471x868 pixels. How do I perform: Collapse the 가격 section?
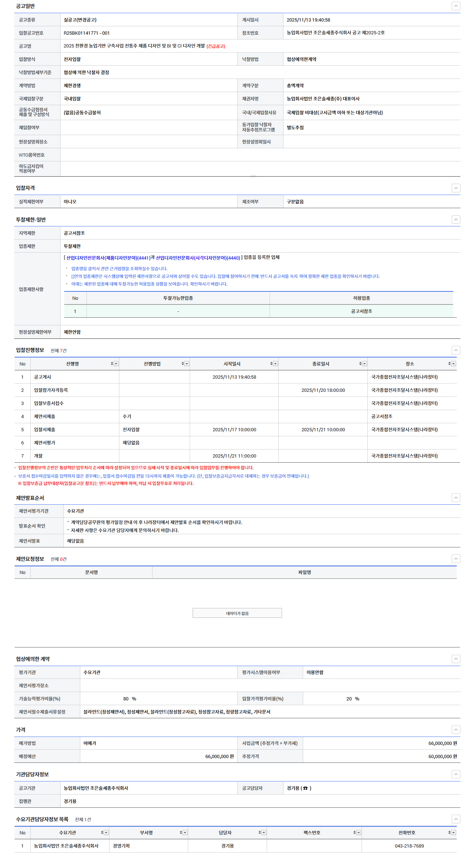tap(456, 730)
